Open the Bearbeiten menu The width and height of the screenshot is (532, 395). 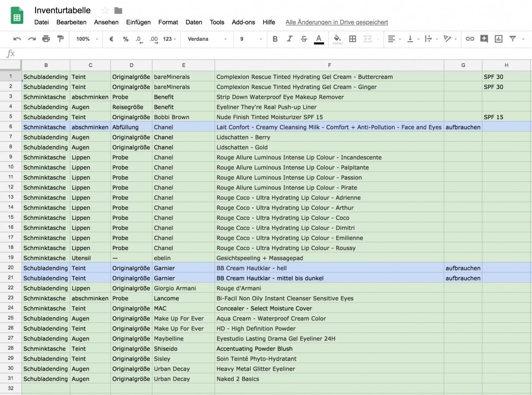coord(71,22)
